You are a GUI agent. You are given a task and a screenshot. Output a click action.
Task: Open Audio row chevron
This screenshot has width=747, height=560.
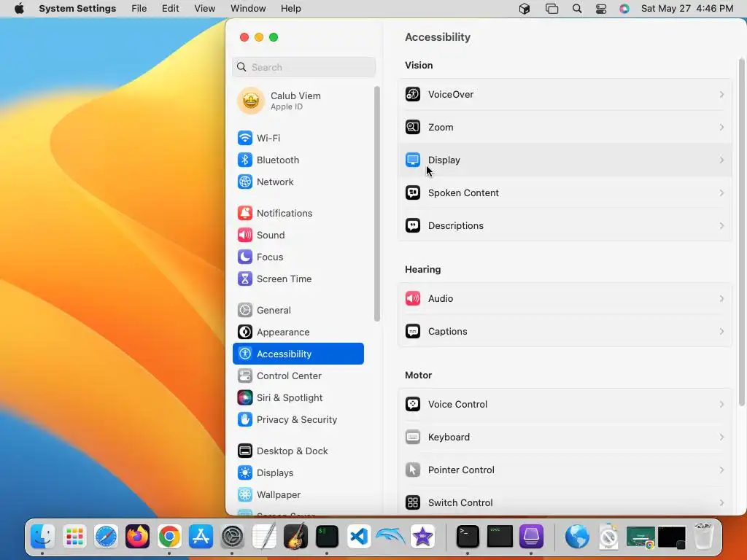coord(721,298)
